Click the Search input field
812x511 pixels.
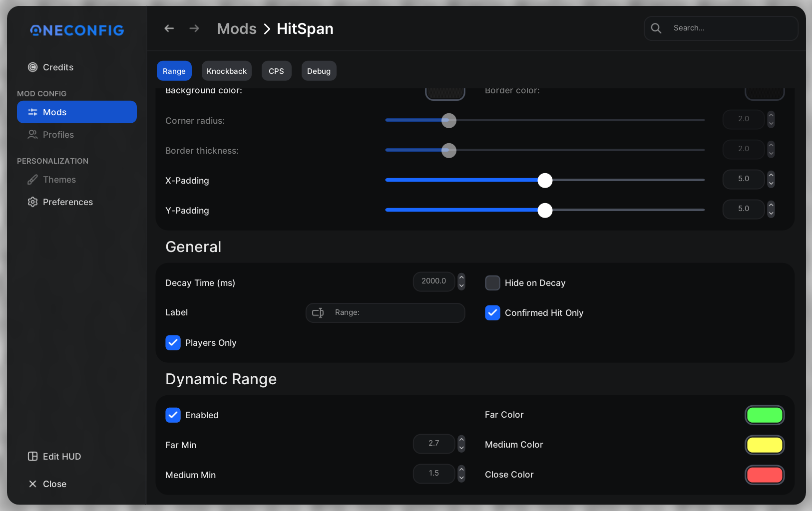[x=721, y=28]
